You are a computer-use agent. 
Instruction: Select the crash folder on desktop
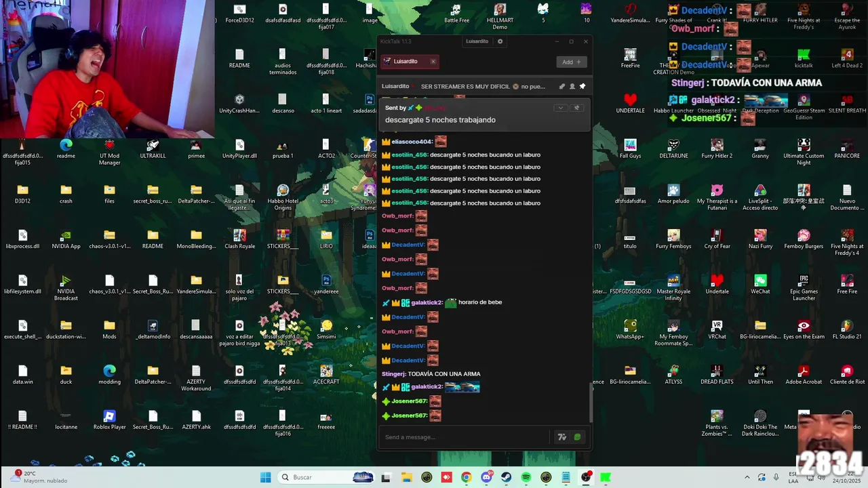coord(66,194)
